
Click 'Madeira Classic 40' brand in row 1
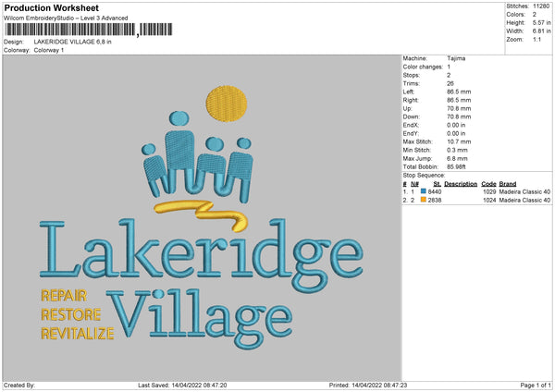524,191
